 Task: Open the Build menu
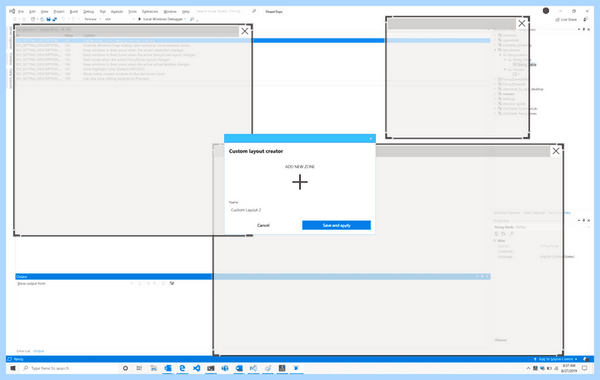click(x=73, y=11)
